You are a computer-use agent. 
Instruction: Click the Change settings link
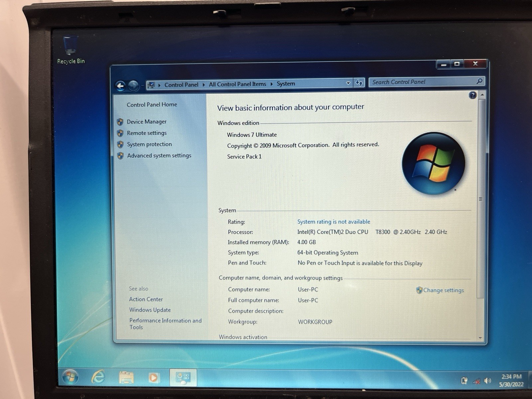(x=443, y=290)
